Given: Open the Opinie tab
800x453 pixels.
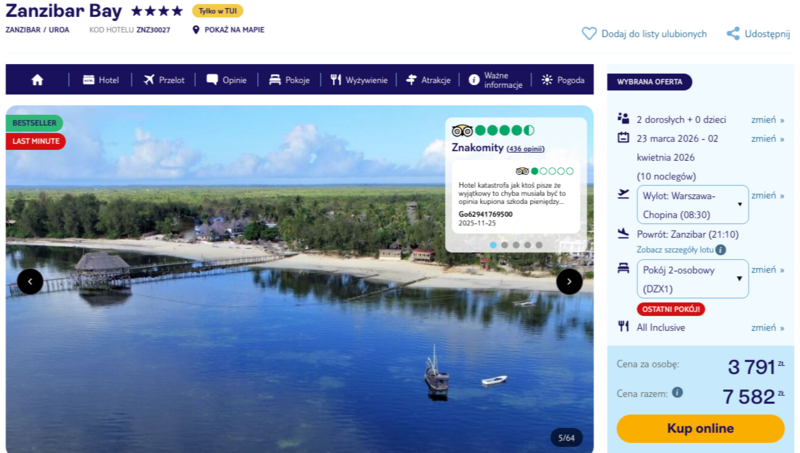Looking at the screenshot, I should (x=226, y=80).
